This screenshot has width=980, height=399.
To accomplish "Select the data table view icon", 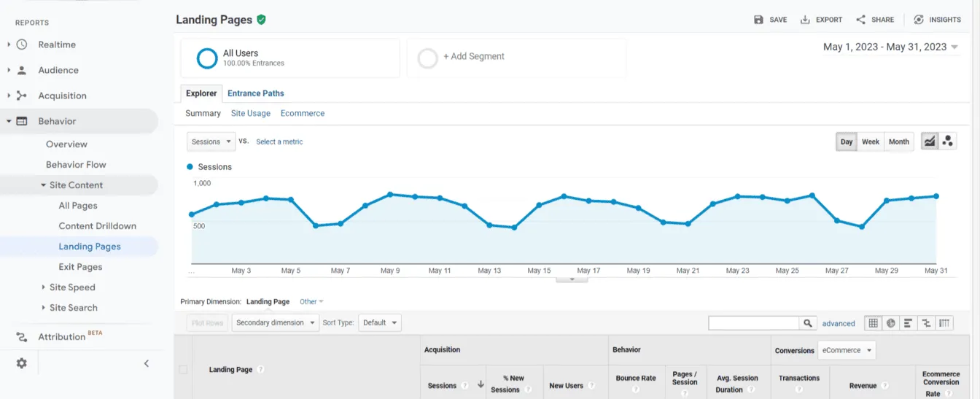I will click(x=873, y=323).
